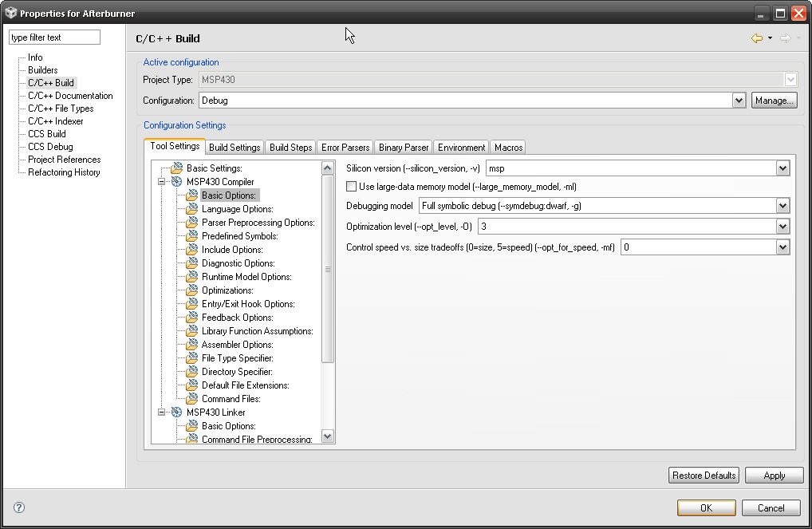Switch to the Tool Settings tab
Screen dimensions: 812x529
[x=175, y=146]
